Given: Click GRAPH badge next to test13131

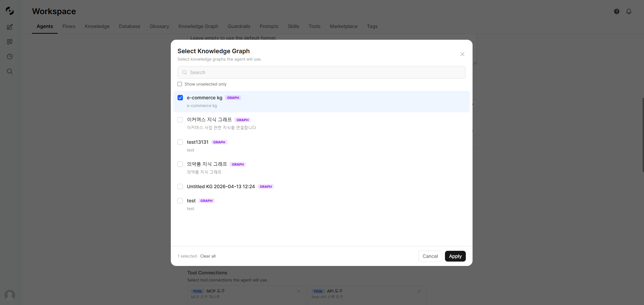Looking at the screenshot, I should (x=219, y=142).
